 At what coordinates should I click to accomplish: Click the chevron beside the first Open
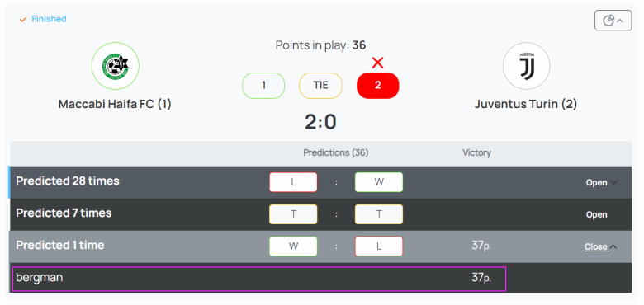click(613, 183)
